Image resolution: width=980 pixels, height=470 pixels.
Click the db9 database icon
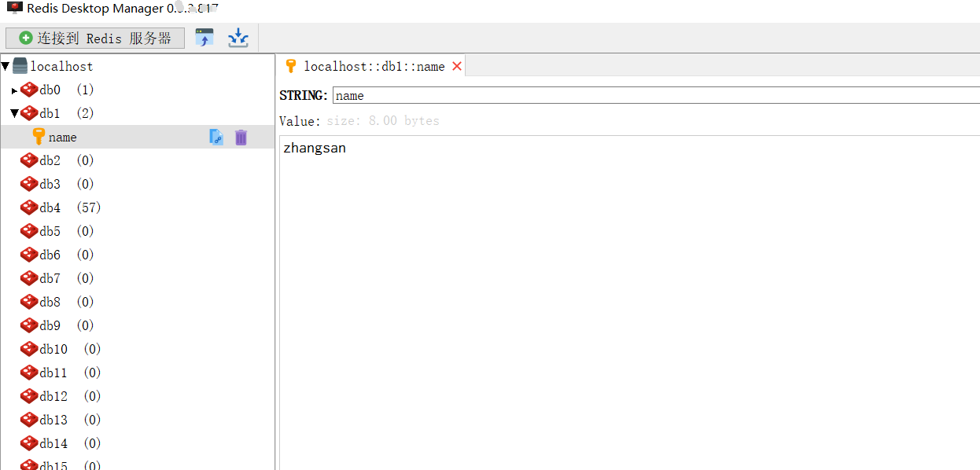[29, 325]
